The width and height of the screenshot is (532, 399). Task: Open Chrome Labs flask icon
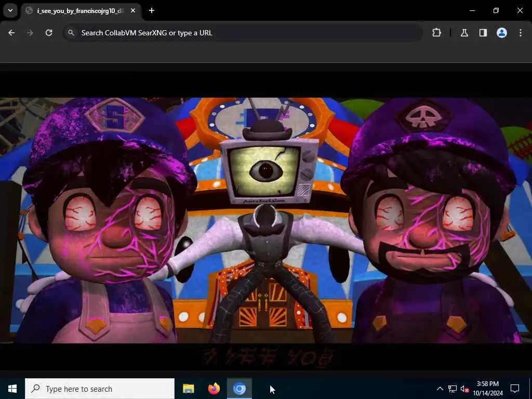coord(464,33)
